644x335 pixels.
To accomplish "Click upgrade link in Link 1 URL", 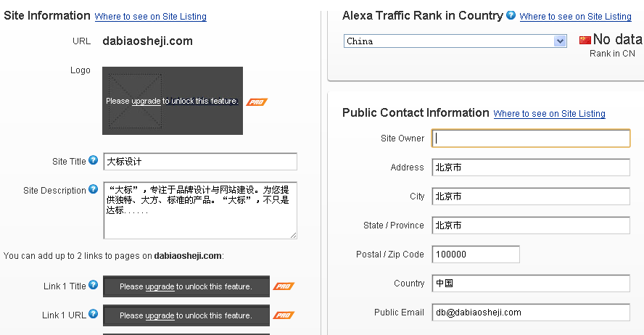I will coord(160,315).
